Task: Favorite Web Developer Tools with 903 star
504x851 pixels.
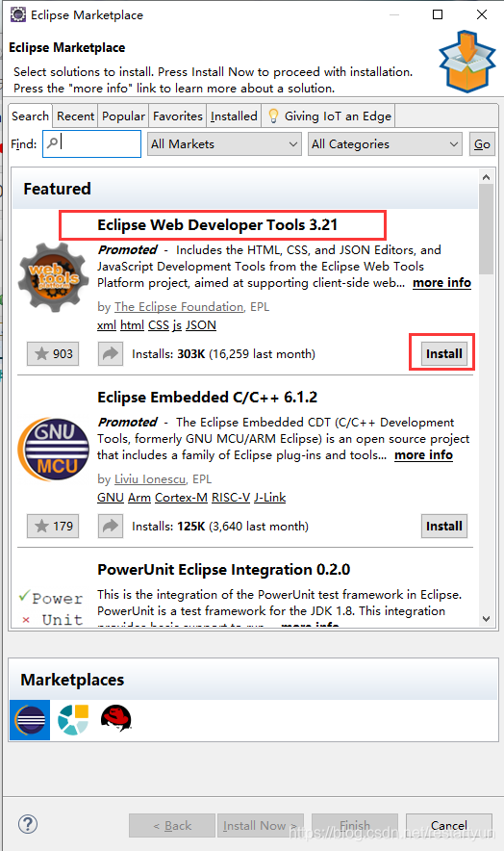Action: [x=53, y=354]
